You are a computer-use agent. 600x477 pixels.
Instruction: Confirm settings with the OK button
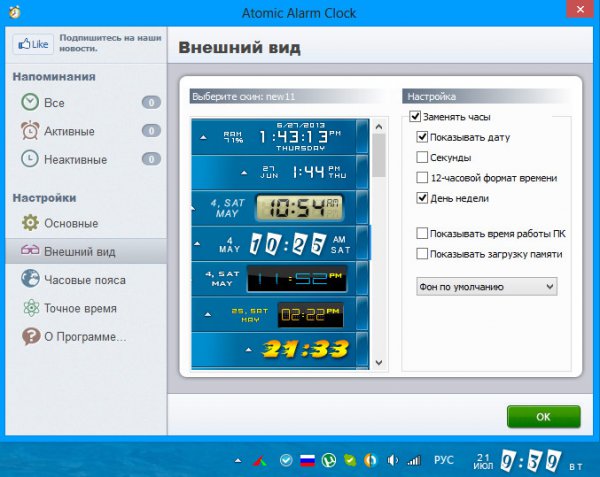(543, 417)
